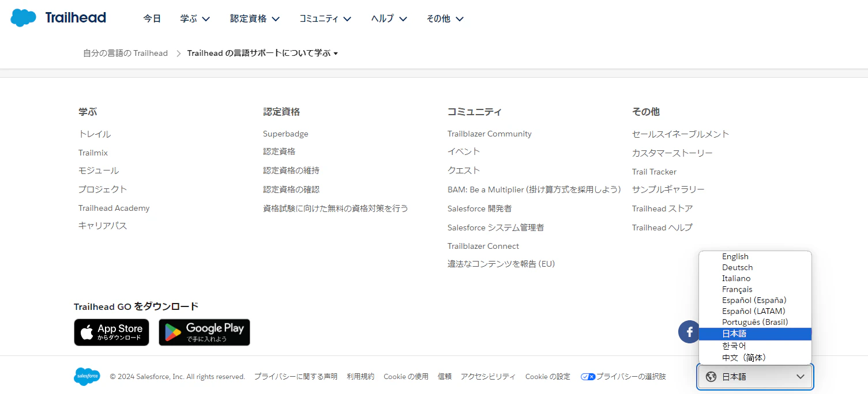Open the breadcrumb dropdown Trailhead の言語サポートについて学ぶ
The image size is (868, 394).
262,53
